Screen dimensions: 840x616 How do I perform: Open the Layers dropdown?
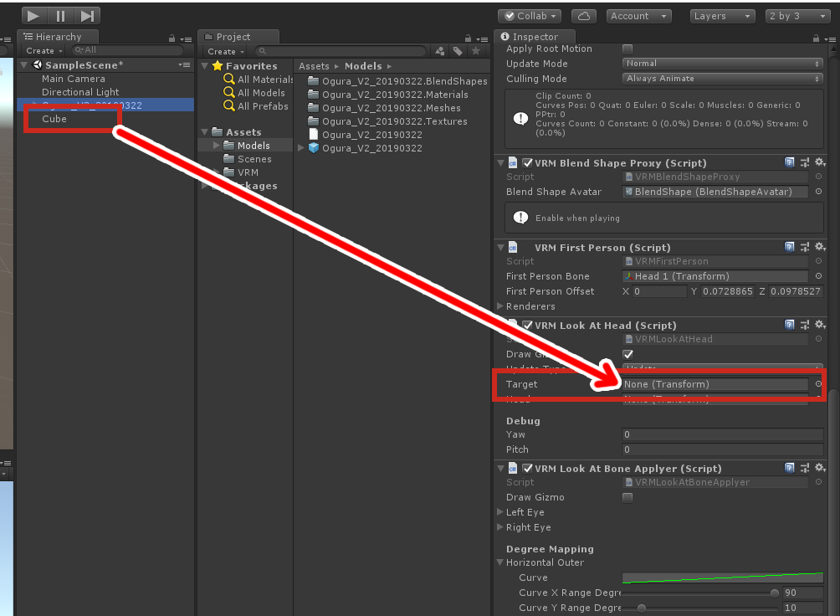pos(722,16)
